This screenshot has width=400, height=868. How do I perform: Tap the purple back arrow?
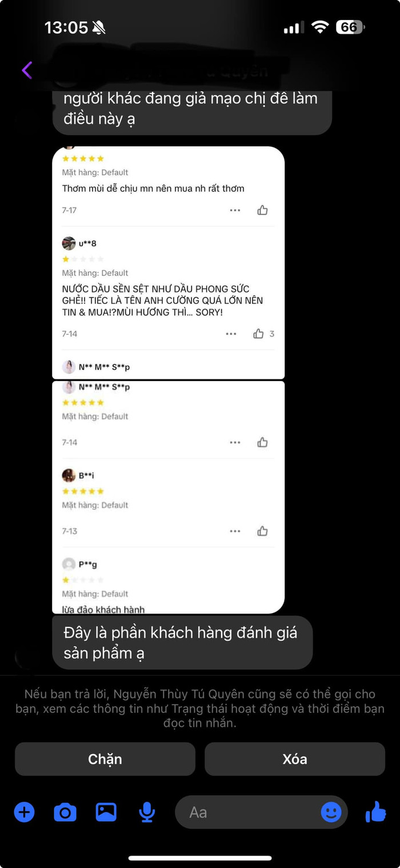27,70
